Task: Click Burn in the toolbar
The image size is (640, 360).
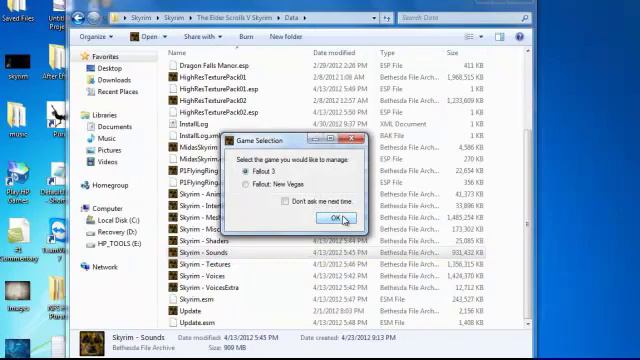Action: tap(246, 37)
